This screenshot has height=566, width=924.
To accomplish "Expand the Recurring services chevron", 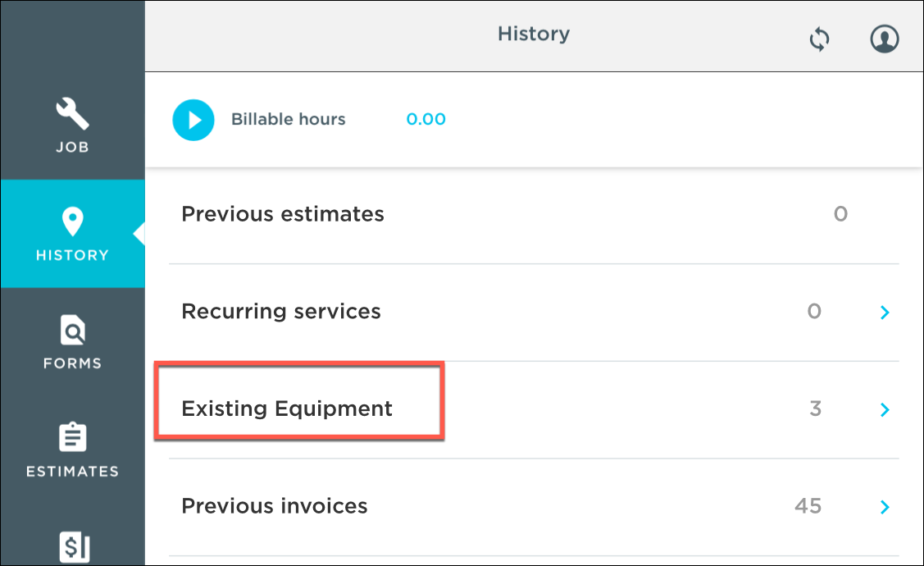I will 885,313.
